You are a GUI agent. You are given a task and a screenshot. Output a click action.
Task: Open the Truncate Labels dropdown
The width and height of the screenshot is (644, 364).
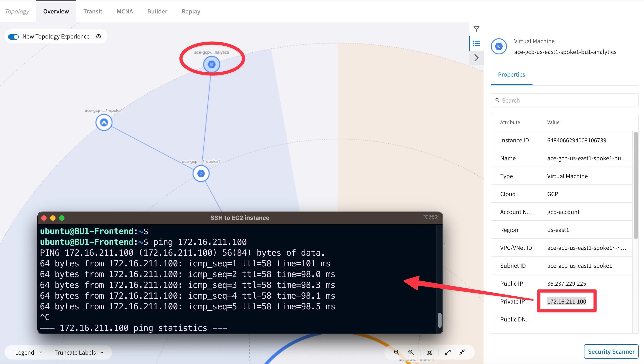click(79, 352)
